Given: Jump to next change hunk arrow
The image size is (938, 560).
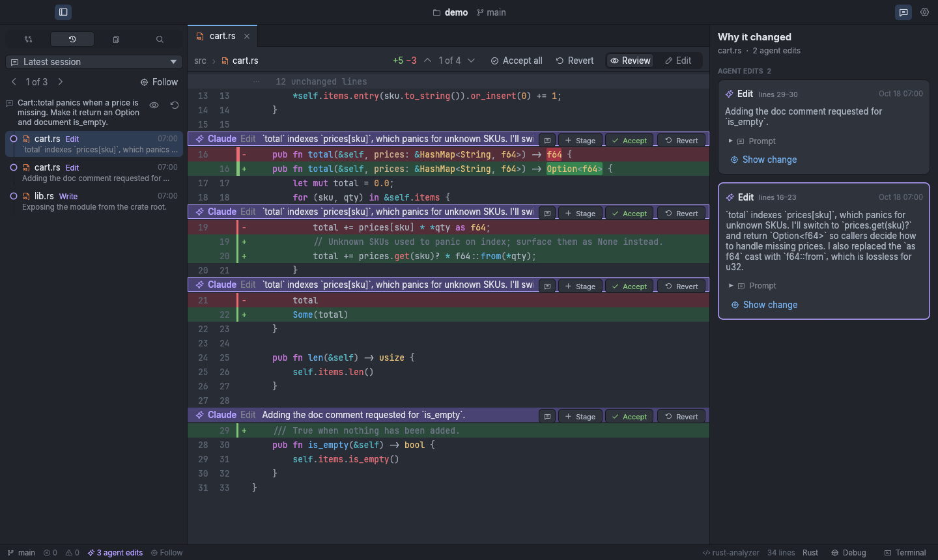Looking at the screenshot, I should click(x=472, y=60).
